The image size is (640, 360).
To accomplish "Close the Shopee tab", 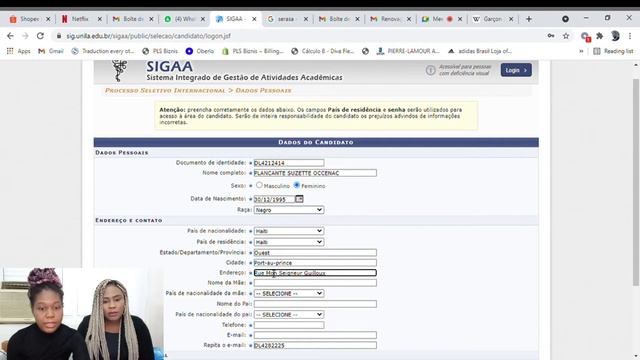I will pos(48,19).
